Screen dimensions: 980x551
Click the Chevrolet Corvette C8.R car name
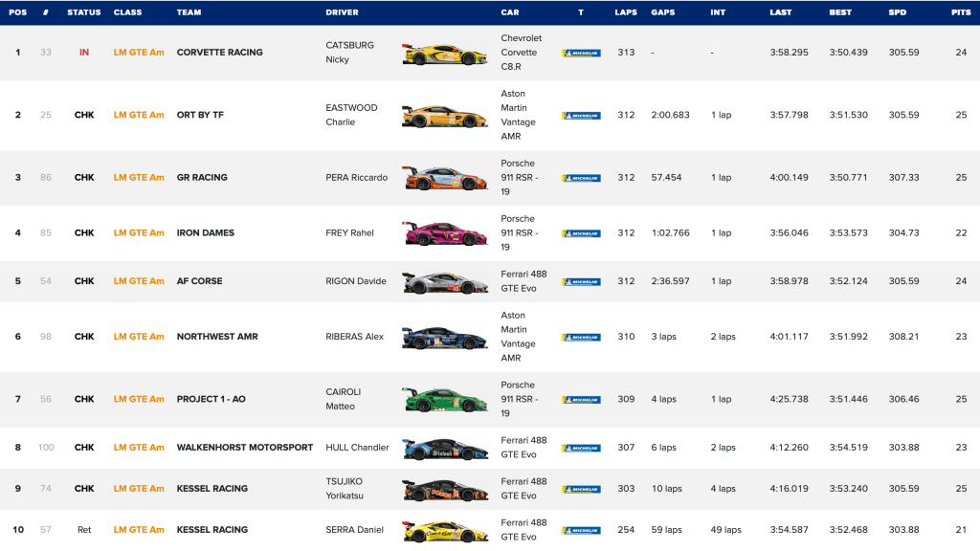[522, 53]
